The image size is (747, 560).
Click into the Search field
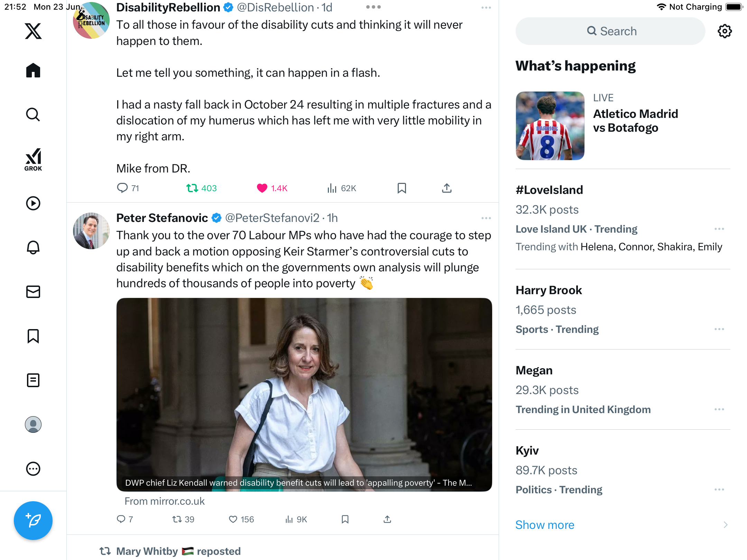[x=610, y=31]
